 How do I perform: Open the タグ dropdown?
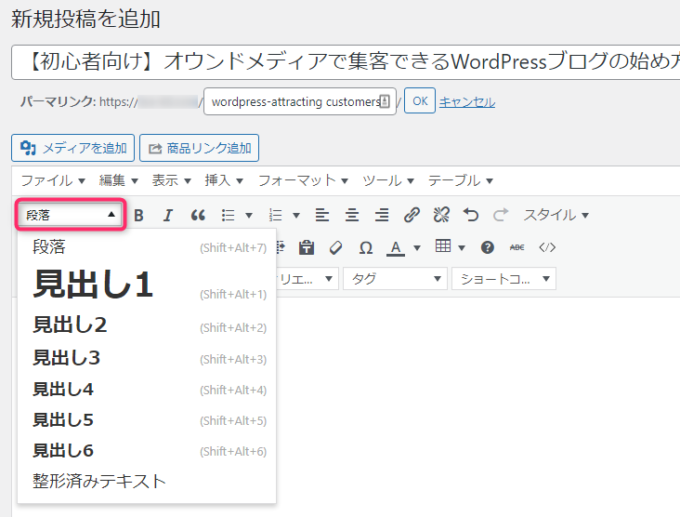tap(395, 278)
